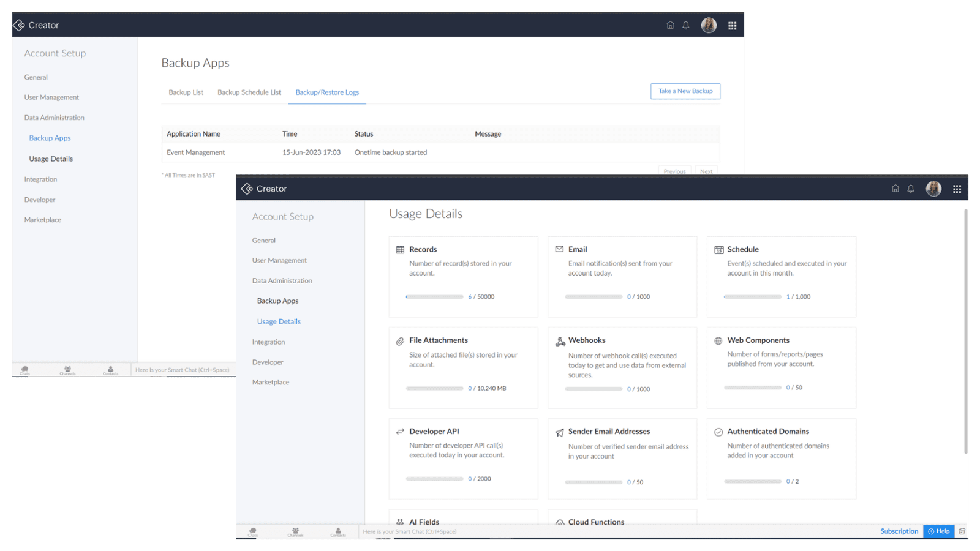
Task: Open Chats in the front window bottom bar
Action: click(x=252, y=531)
